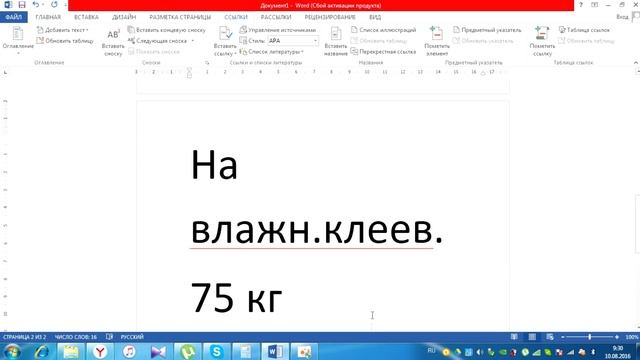This screenshot has width=640, height=360.
Task: Open Yandex browser from taskbar
Action: point(100,351)
